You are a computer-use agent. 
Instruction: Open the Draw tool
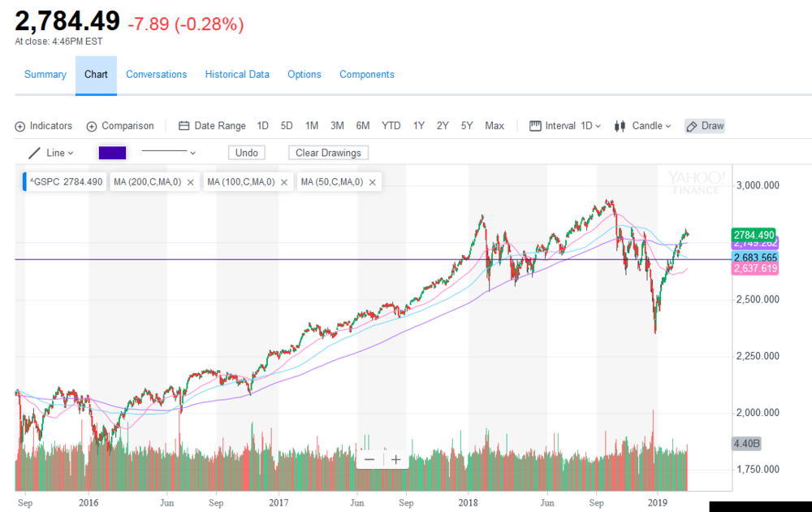click(704, 125)
